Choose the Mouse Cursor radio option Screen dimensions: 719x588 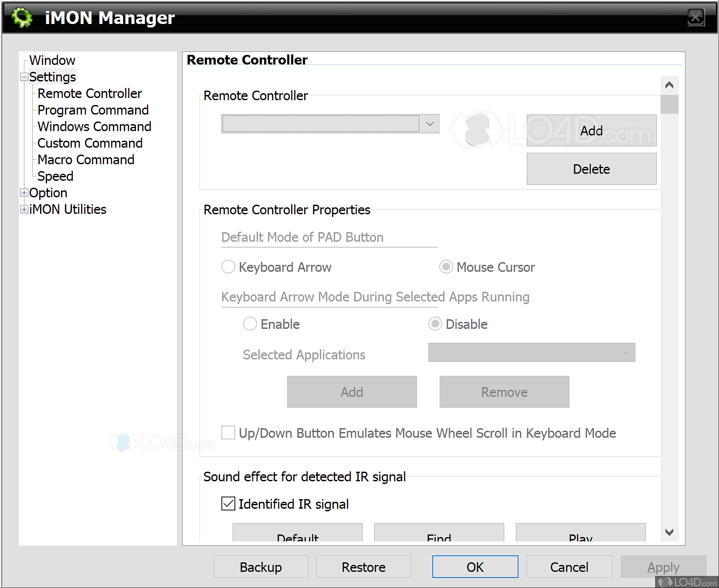click(446, 267)
